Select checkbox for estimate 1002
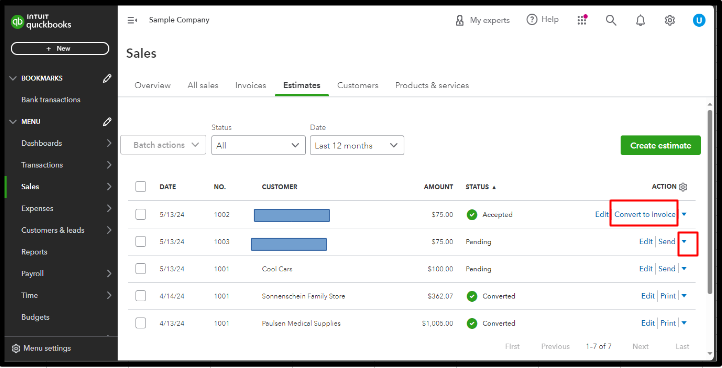Screen dimensions: 722x368 tap(140, 214)
